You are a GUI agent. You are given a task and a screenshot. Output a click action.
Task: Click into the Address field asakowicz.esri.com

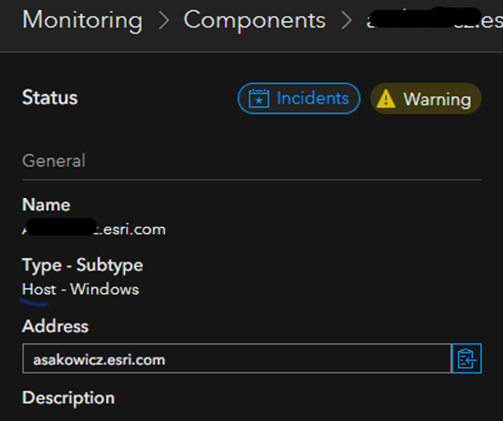237,358
